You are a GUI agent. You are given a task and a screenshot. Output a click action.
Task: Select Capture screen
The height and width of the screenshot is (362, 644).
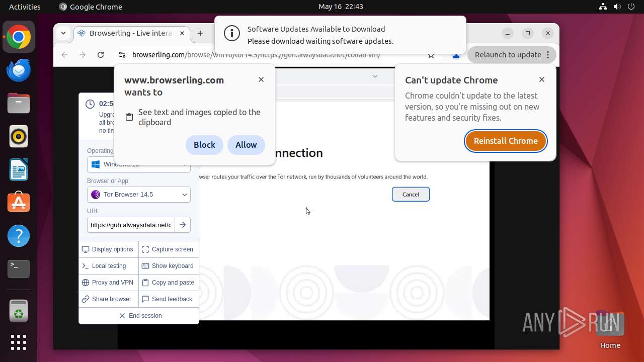point(168,249)
